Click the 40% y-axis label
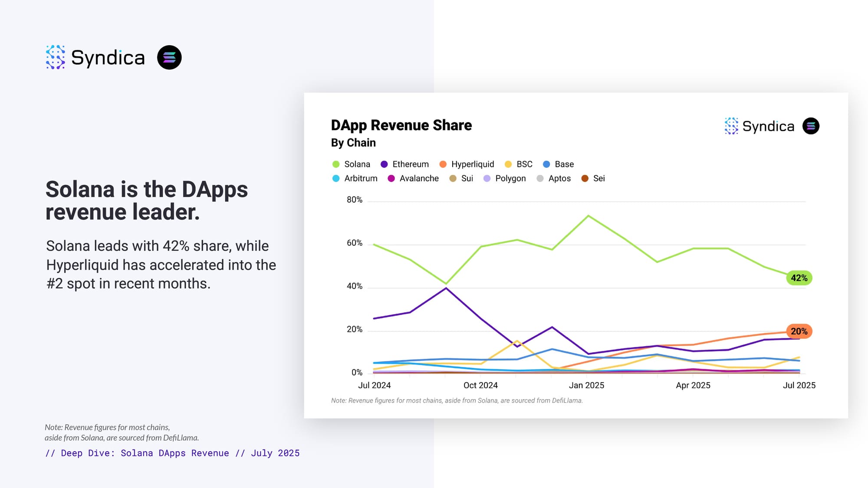This screenshot has width=868, height=488. click(354, 286)
